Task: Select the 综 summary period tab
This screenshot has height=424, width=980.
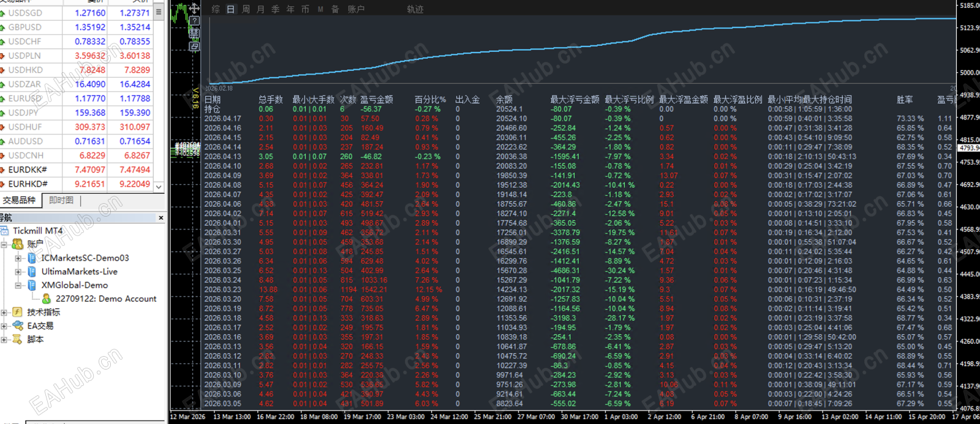Action: pos(216,9)
